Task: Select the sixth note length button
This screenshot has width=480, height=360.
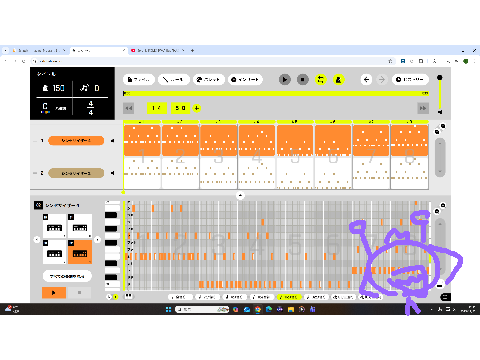Action: click(x=316, y=297)
